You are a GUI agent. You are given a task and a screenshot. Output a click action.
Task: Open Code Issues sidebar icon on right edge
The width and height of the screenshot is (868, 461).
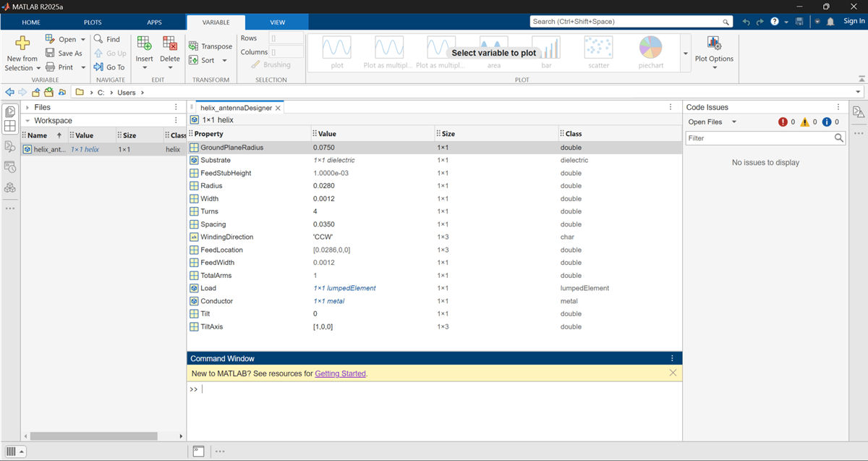(858, 111)
